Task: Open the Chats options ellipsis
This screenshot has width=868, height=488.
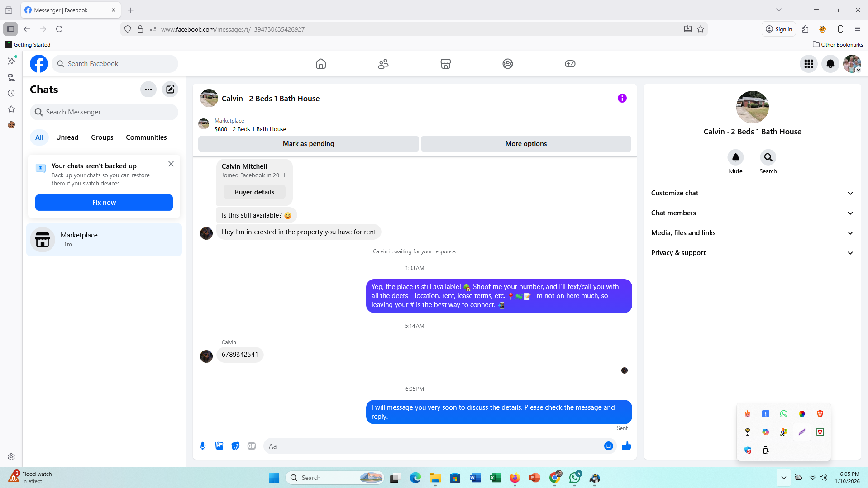Action: [x=148, y=90]
